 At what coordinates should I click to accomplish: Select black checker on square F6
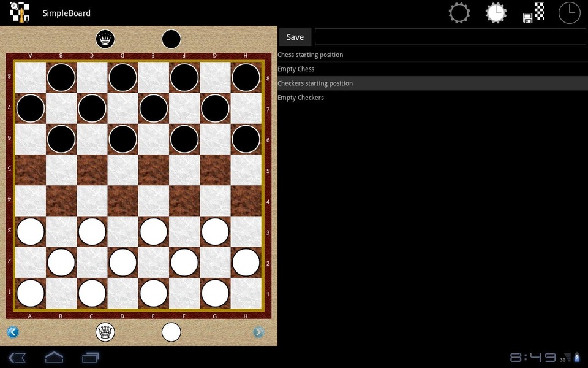184,139
